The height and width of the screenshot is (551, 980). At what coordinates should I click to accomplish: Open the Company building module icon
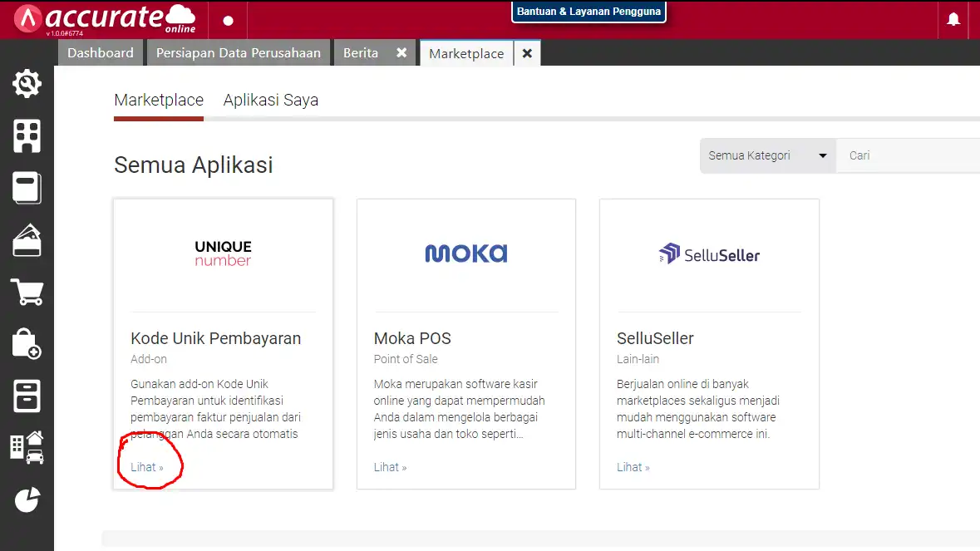[x=27, y=135]
